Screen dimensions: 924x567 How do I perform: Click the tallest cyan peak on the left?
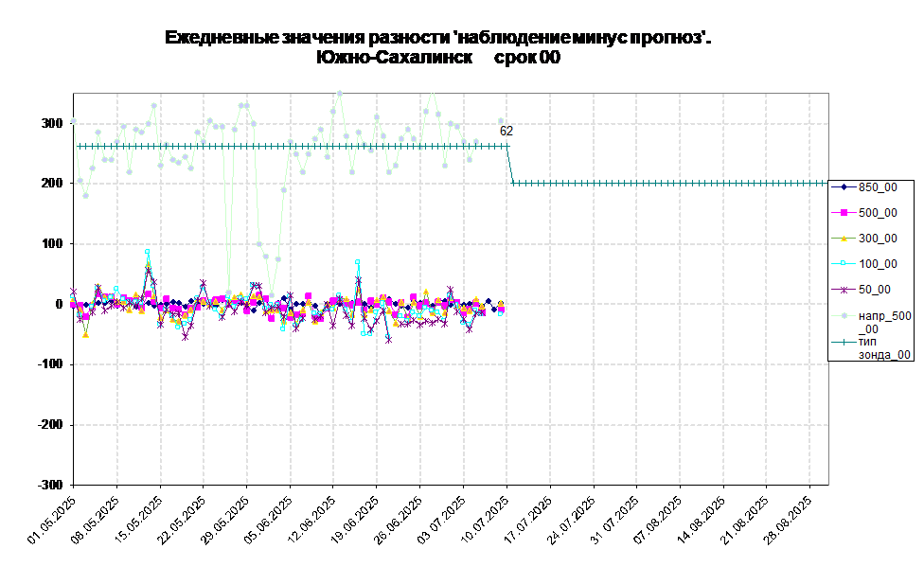147,252
